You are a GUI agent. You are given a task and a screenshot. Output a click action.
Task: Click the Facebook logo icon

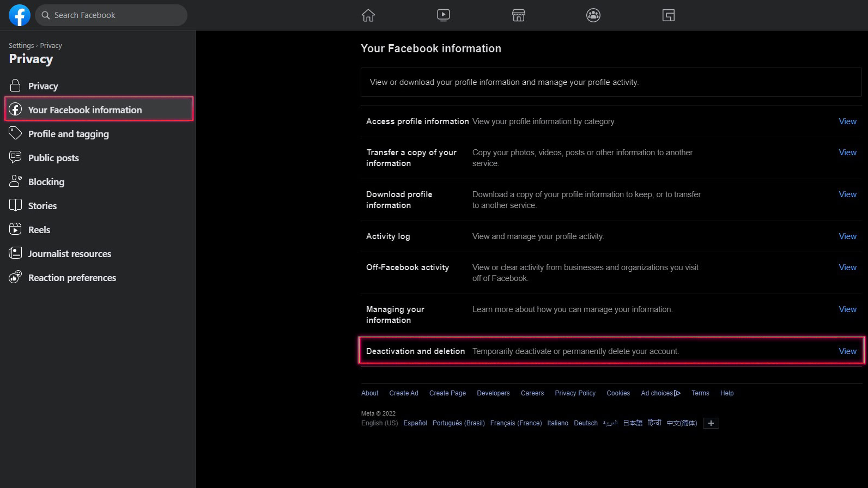coord(20,15)
